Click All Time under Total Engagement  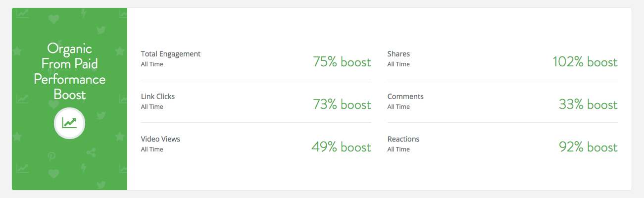152,64
